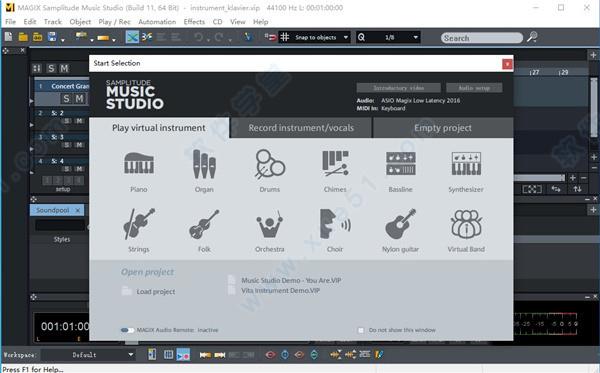Pick the Choir instrument icon

click(x=335, y=224)
